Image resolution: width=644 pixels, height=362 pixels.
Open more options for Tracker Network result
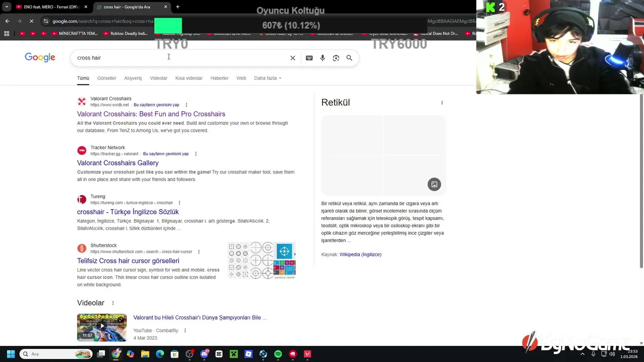[x=196, y=154]
